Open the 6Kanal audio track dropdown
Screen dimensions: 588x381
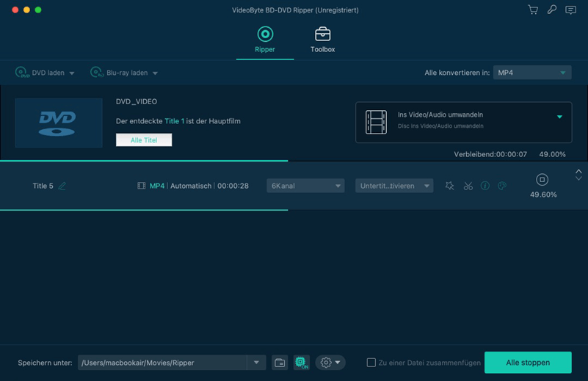click(x=305, y=186)
